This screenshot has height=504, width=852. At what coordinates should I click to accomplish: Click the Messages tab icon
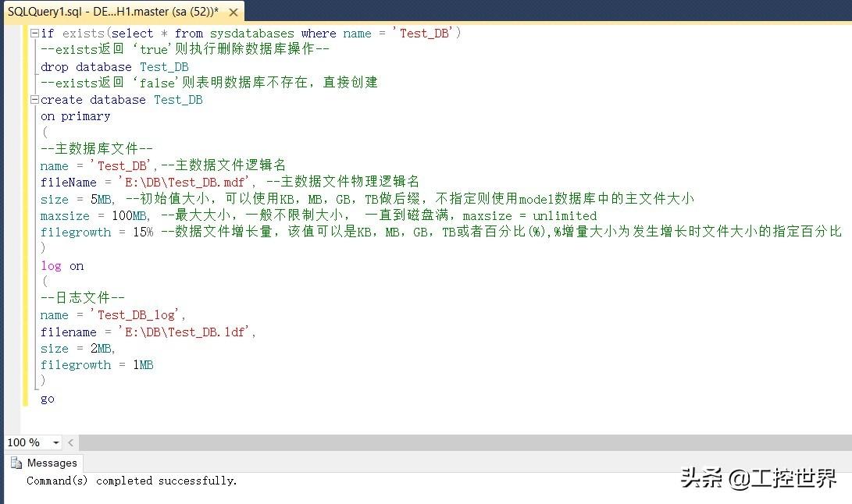tap(16, 463)
